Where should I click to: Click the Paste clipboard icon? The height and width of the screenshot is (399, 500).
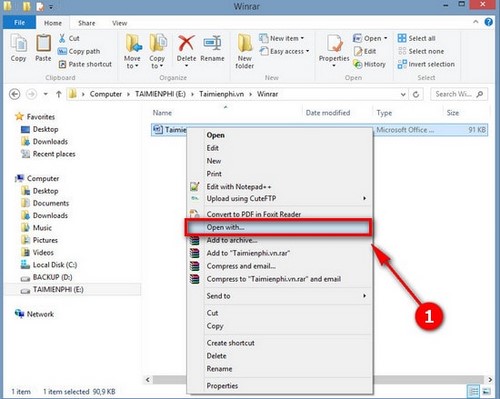click(x=43, y=43)
